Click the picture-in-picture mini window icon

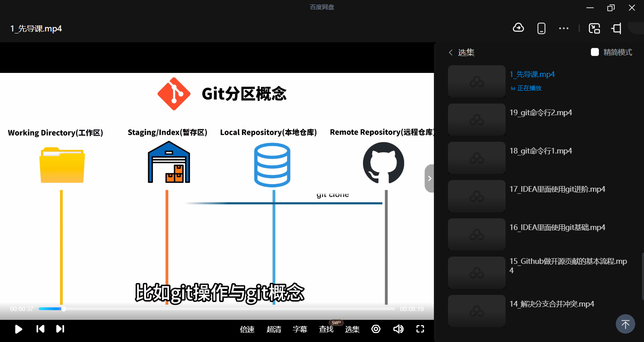pyautogui.click(x=594, y=28)
